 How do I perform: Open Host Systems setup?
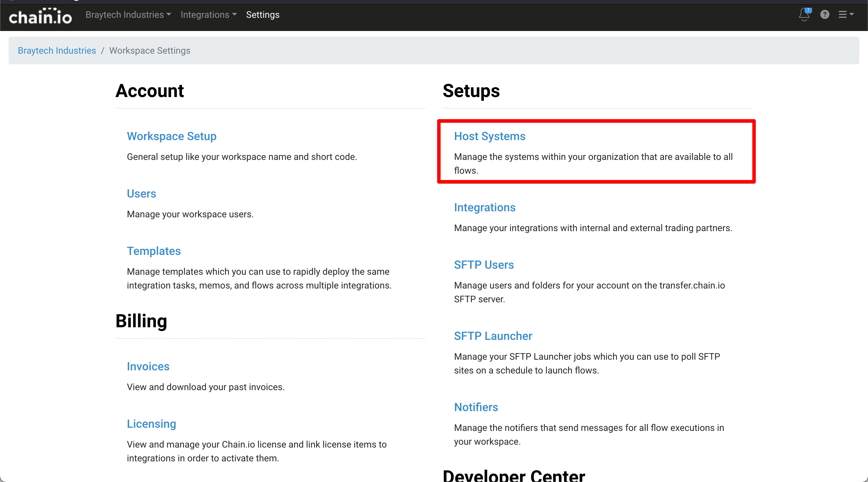tap(489, 136)
